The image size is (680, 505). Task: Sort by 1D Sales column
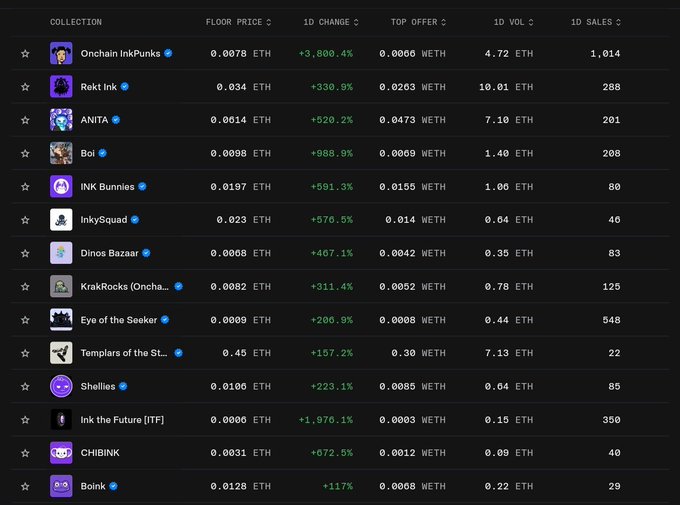pyautogui.click(x=596, y=22)
